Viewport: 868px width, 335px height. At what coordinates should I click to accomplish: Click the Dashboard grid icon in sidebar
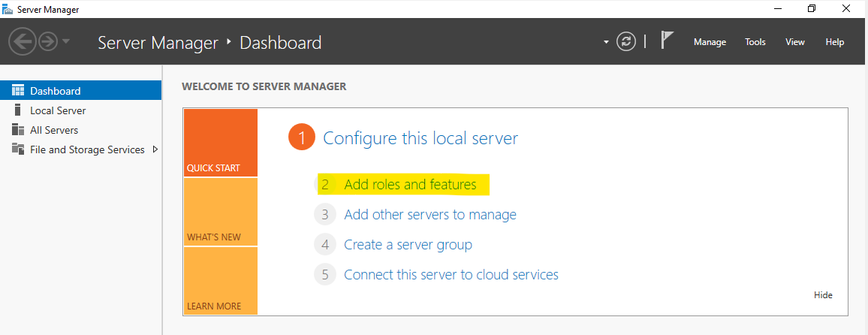point(18,91)
